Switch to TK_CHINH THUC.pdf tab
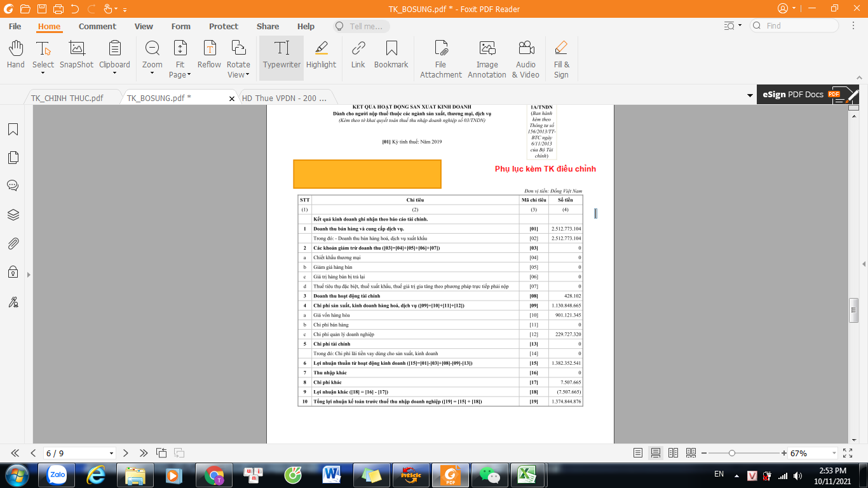 [67, 98]
